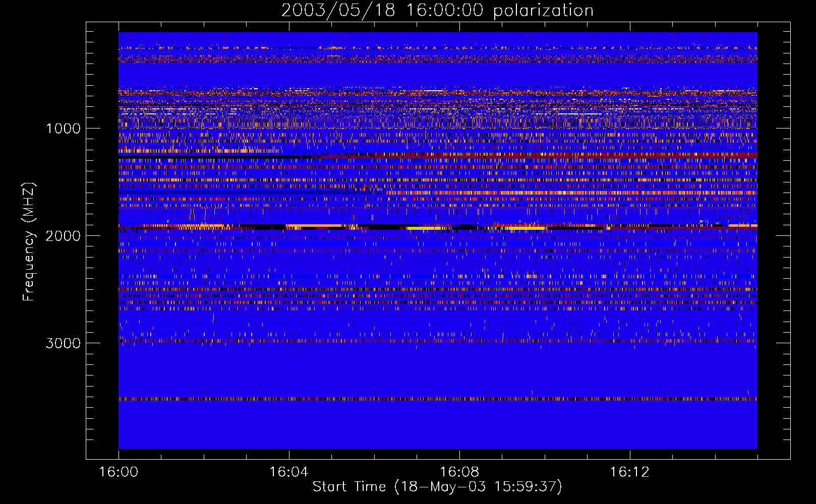Click the 16:12 time axis label

click(x=629, y=472)
